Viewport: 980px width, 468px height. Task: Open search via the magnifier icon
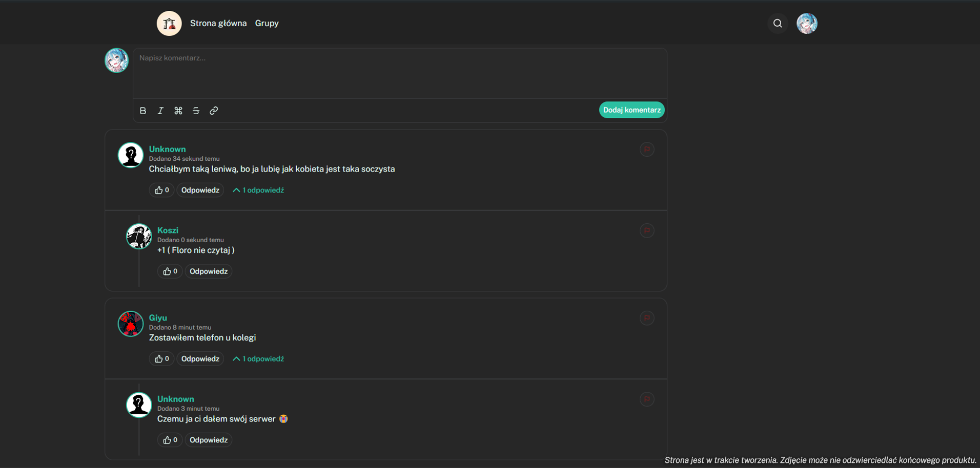click(777, 23)
